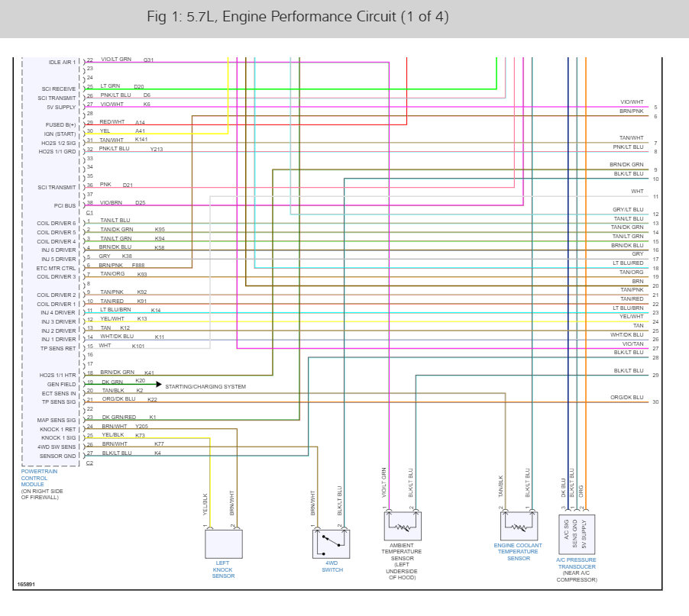Click the SENSOR GND pin label

57,456
